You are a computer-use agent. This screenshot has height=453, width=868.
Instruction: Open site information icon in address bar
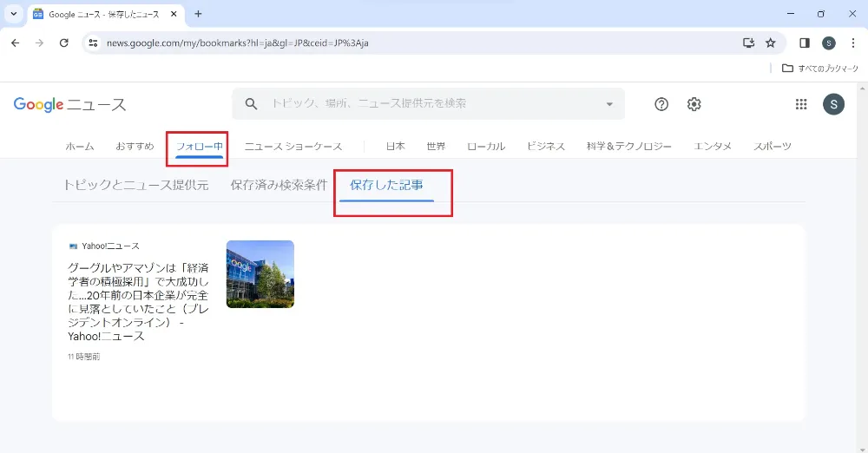click(93, 43)
